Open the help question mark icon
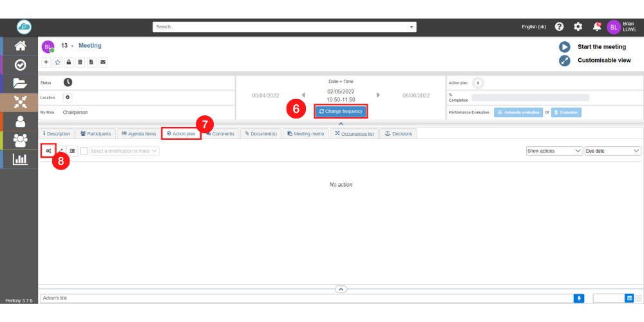The width and height of the screenshot is (644, 322). tap(559, 26)
